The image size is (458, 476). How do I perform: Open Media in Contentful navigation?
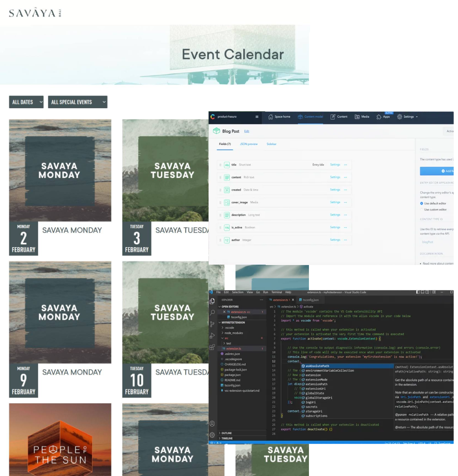tap(362, 117)
